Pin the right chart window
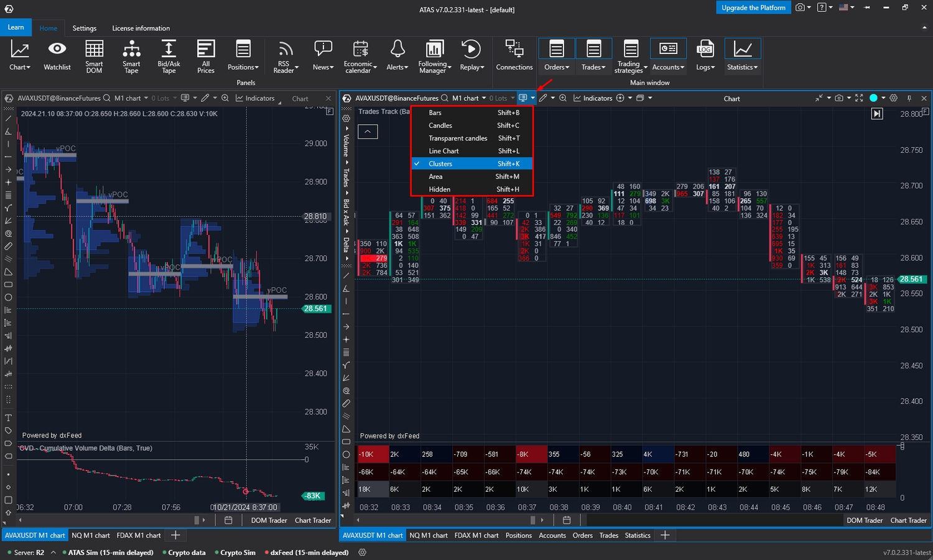Screen dimensions: 933x560 click(909, 98)
